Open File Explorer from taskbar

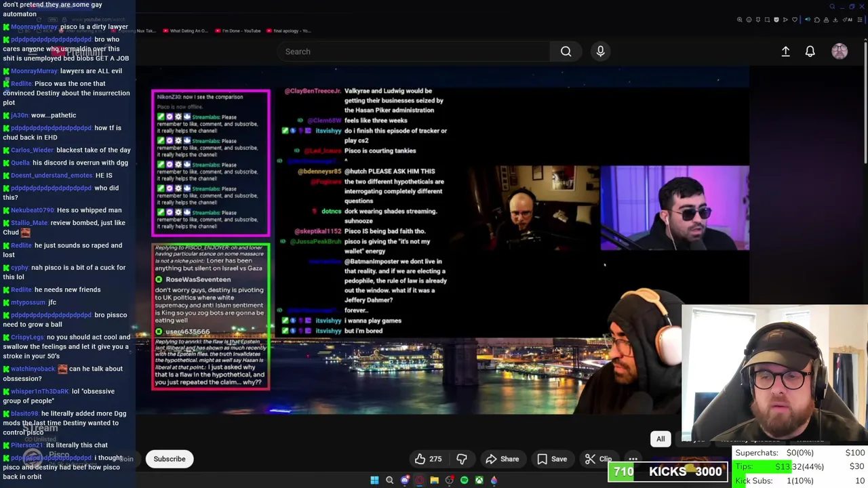click(435, 480)
